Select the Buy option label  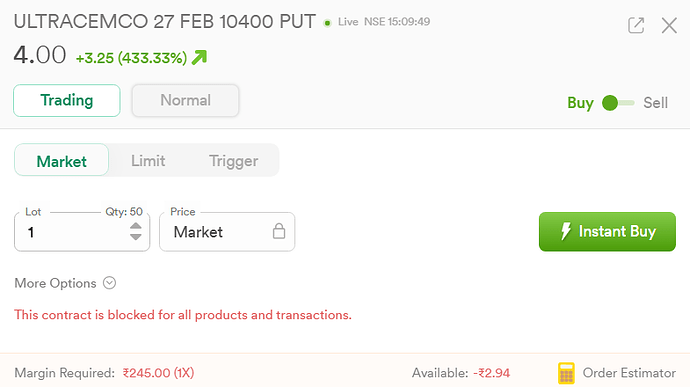tap(580, 103)
